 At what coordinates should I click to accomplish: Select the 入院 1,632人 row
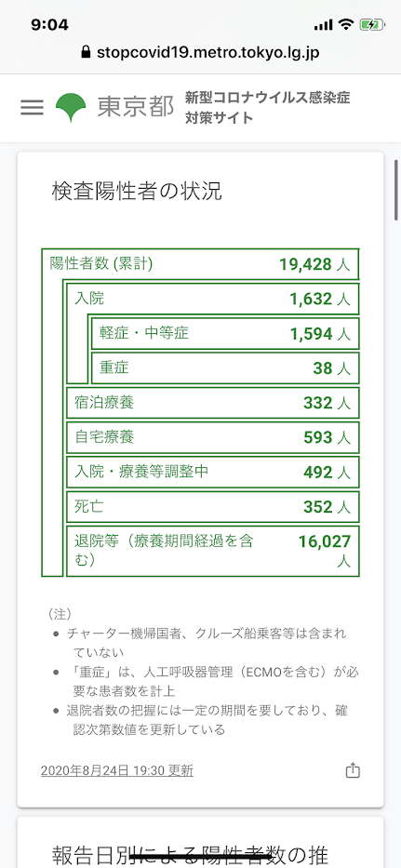click(x=213, y=299)
